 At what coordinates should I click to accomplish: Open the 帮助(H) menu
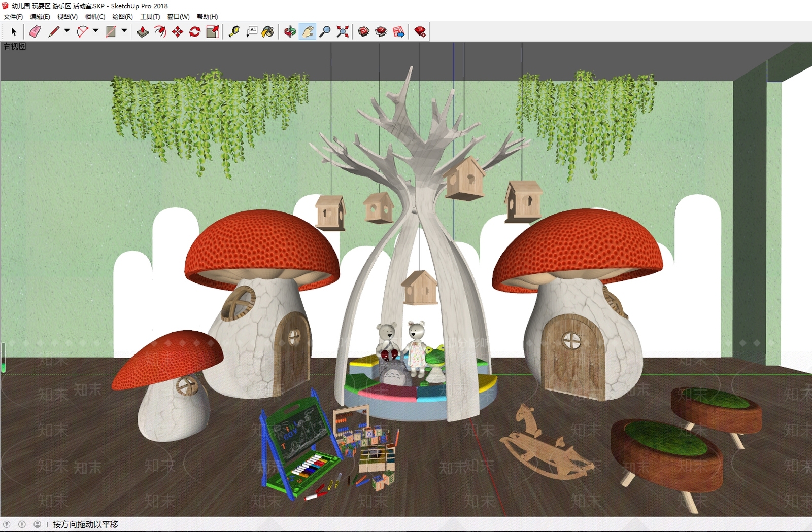pyautogui.click(x=207, y=17)
